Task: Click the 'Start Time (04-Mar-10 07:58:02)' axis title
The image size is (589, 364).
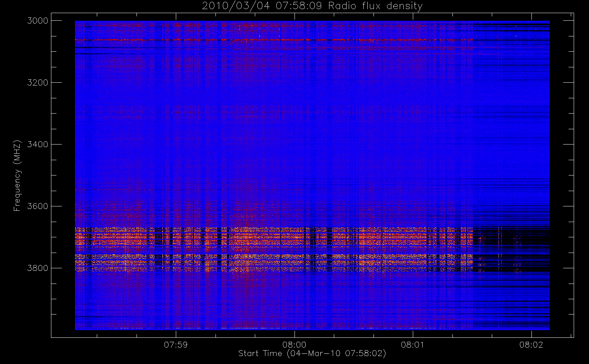Action: (x=312, y=353)
